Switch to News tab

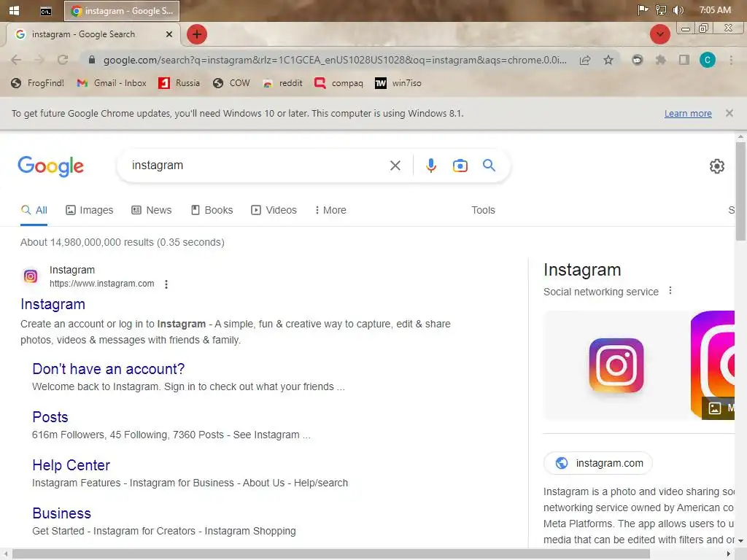(152, 210)
